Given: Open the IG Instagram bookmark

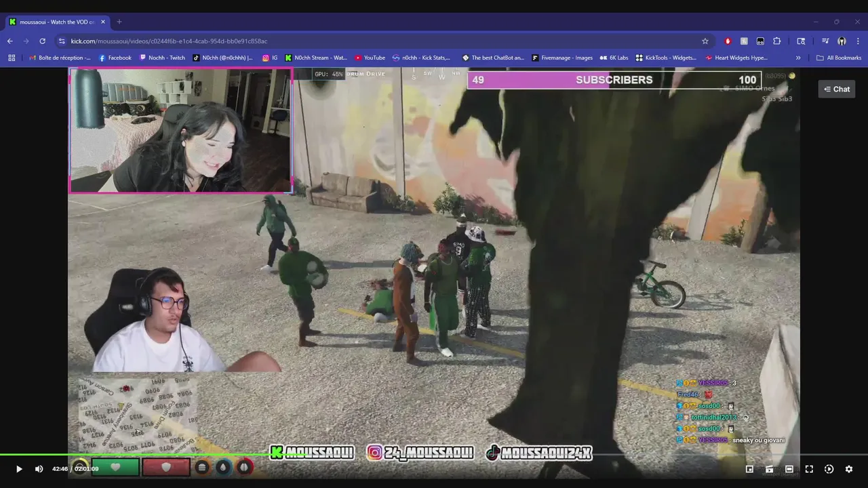Looking at the screenshot, I should click(270, 58).
